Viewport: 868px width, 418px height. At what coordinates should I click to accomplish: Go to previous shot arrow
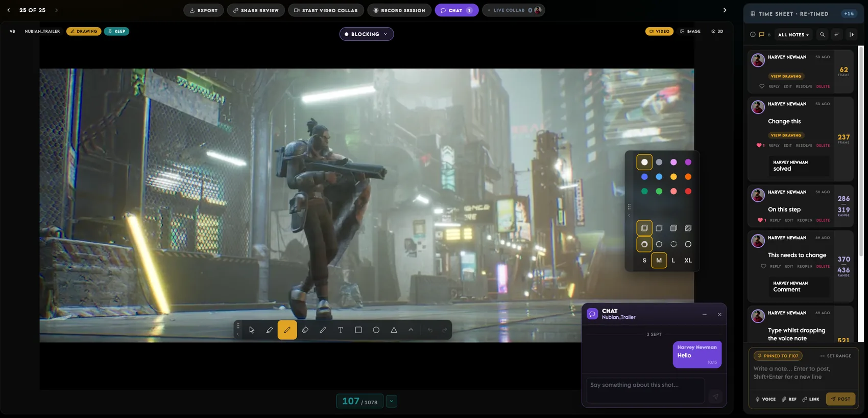coord(9,10)
